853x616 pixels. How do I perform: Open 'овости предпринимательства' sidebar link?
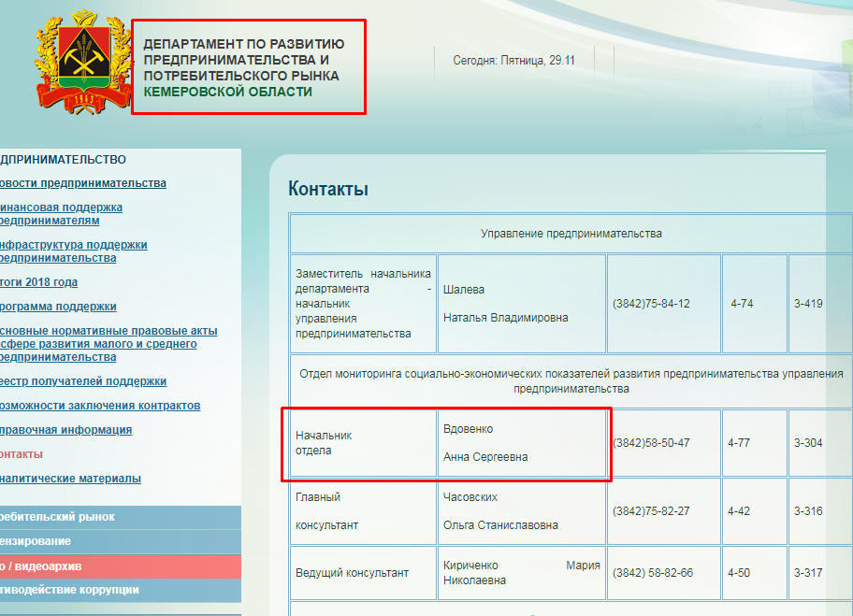click(82, 183)
